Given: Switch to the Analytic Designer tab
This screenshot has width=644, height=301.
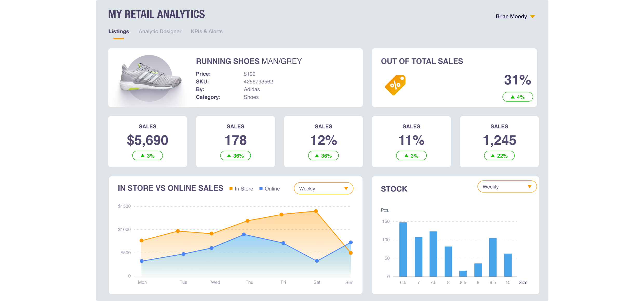Looking at the screenshot, I should (x=160, y=31).
